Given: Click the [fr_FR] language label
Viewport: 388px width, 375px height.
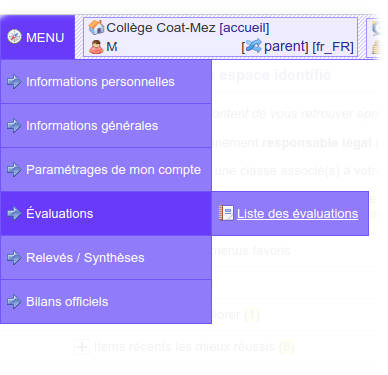Looking at the screenshot, I should pos(333,47).
